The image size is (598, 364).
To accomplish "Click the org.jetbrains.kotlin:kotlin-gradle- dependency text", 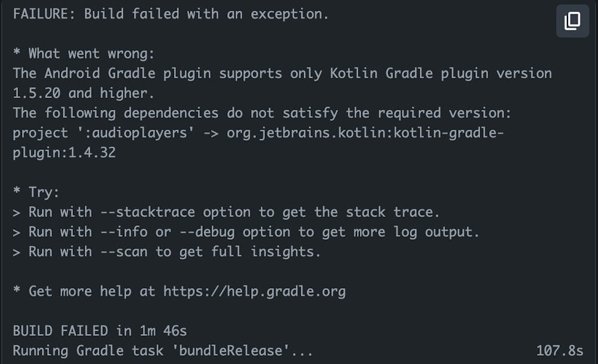I will [365, 133].
